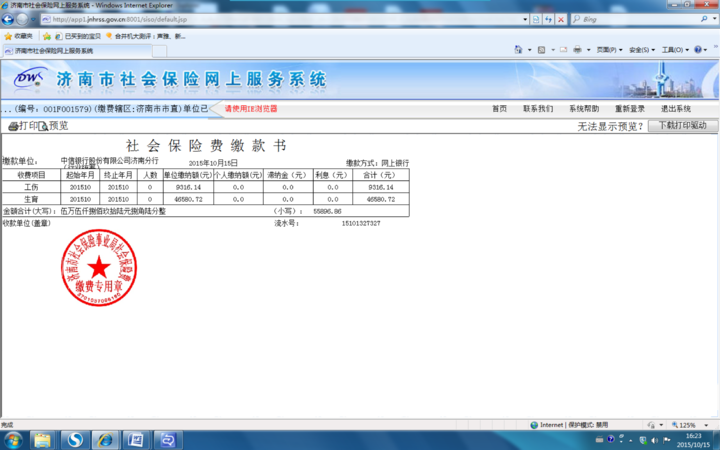Click the volume speaker icon in system tray

coord(654,440)
